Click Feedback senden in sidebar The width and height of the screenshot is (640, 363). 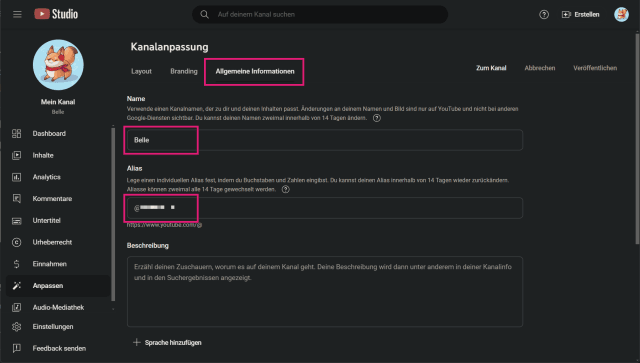pos(58,348)
